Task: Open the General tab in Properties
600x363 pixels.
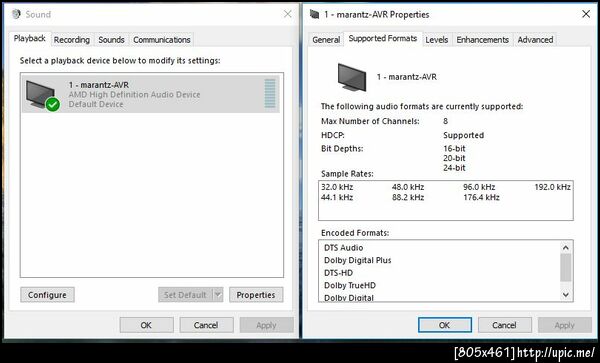Action: 326,40
